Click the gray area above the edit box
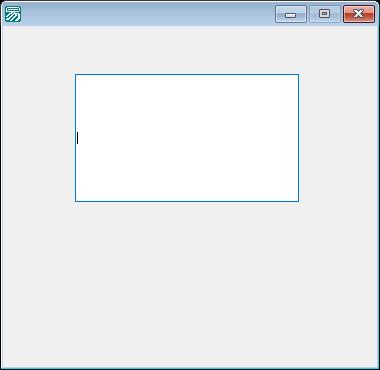The height and width of the screenshot is (370, 380). (190, 50)
